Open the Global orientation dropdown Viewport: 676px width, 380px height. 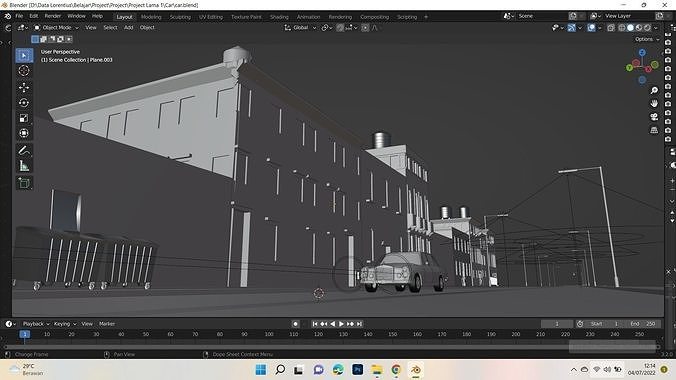[x=300, y=28]
